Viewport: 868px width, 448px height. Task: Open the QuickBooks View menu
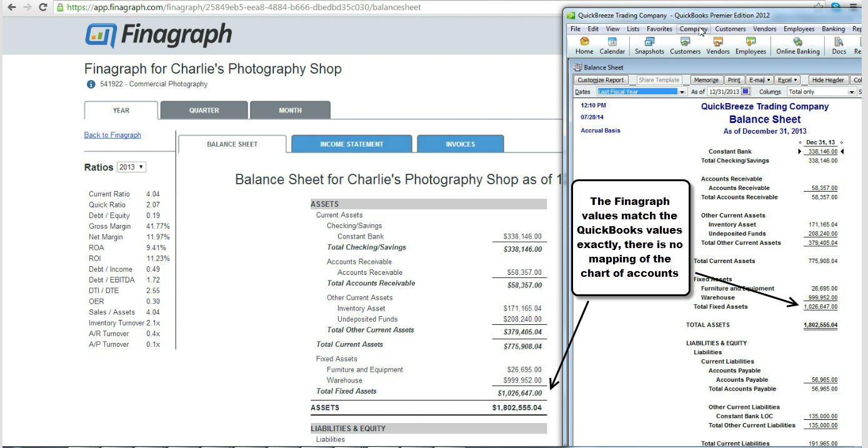pos(613,29)
